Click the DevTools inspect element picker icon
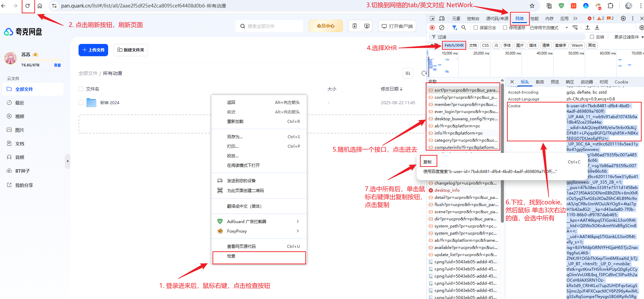 coord(432,18)
